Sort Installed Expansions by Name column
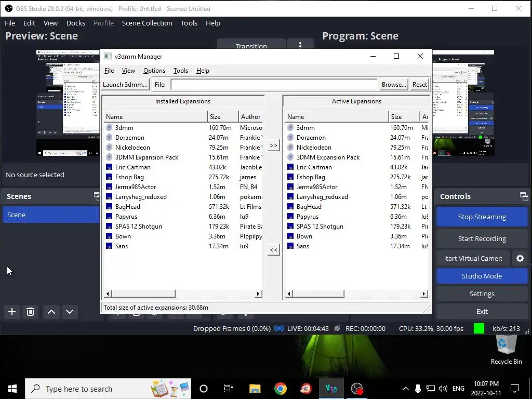Viewport: 532px width, 399px height. point(155,117)
